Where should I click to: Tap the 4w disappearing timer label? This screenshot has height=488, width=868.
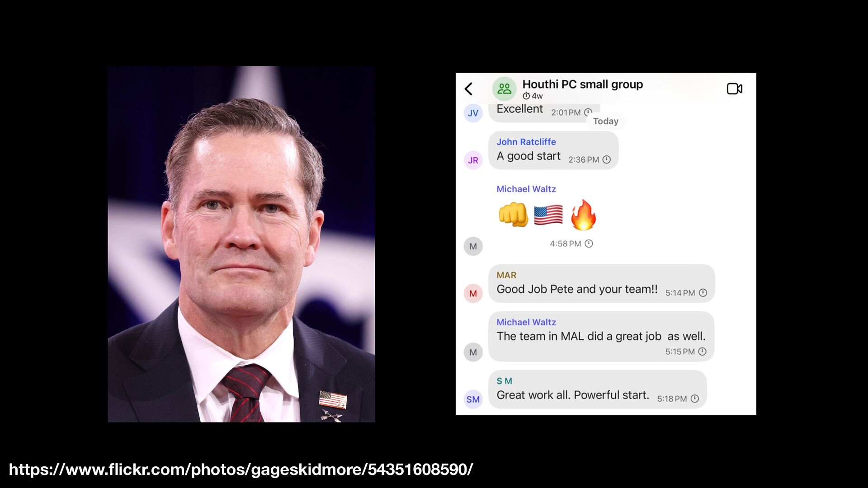[533, 96]
